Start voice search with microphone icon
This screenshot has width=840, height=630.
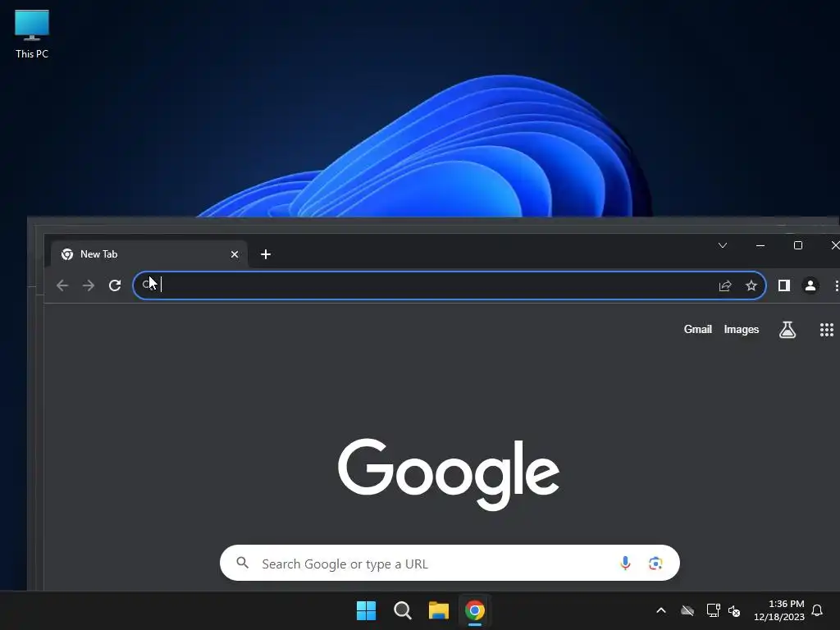coord(625,563)
